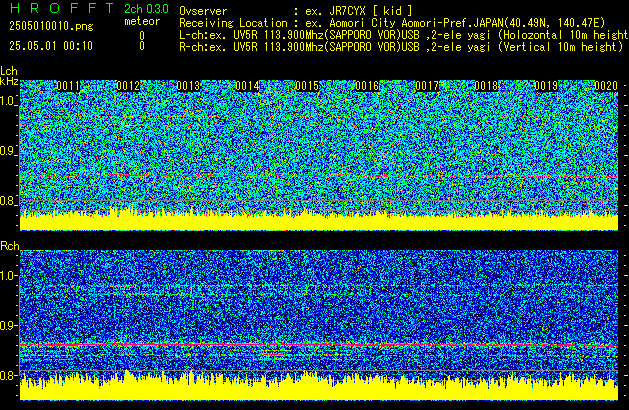Viewport: 629px width, 410px height.
Task: Click the Receiving Location Aomori line
Action: click(392, 23)
